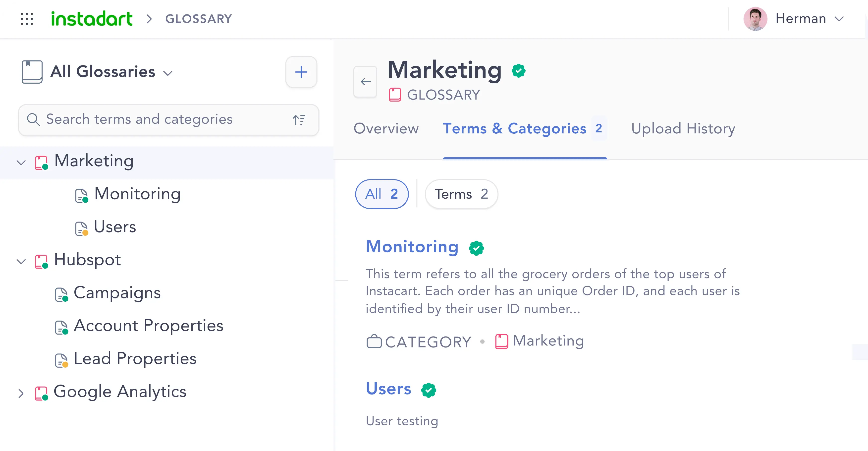Click the Hubspot glossary book icon
The height and width of the screenshot is (451, 868).
[x=42, y=261]
